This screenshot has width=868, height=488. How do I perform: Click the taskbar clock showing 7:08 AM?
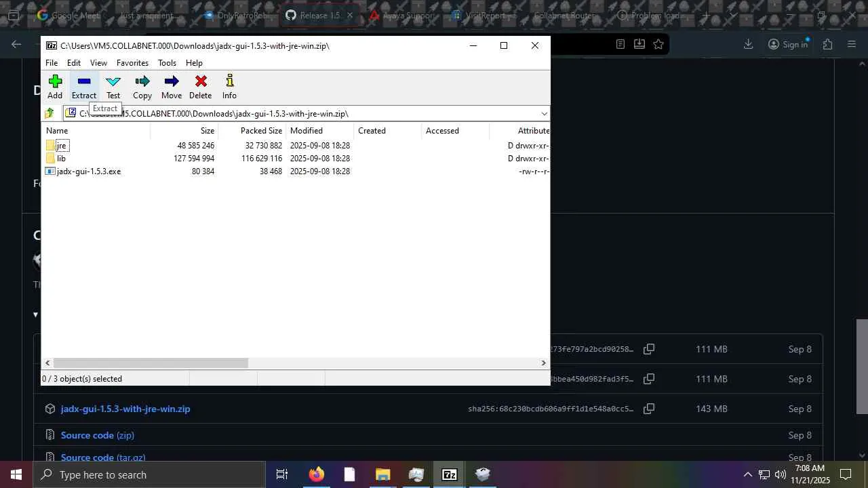click(811, 474)
